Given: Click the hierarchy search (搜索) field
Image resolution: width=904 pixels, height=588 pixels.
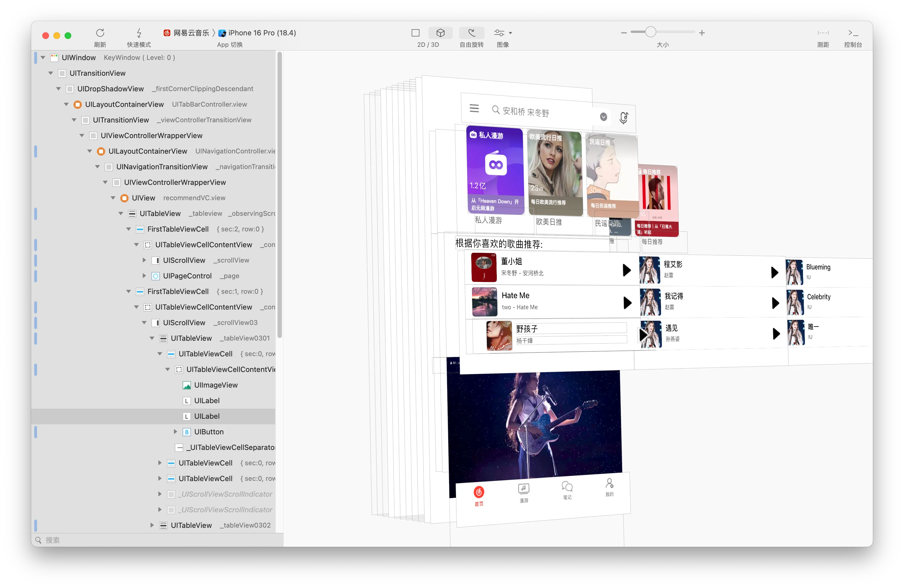Looking at the screenshot, I should click(x=157, y=540).
